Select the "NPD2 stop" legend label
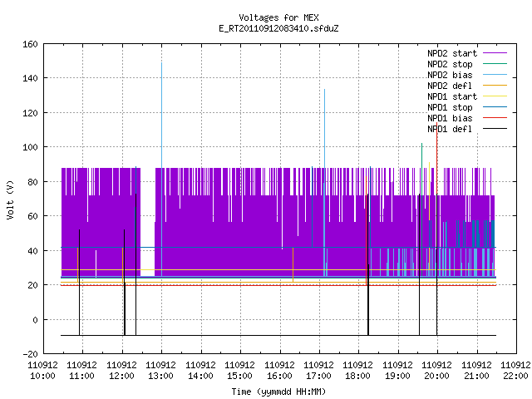This screenshot has height=399, width=532. 450,64
